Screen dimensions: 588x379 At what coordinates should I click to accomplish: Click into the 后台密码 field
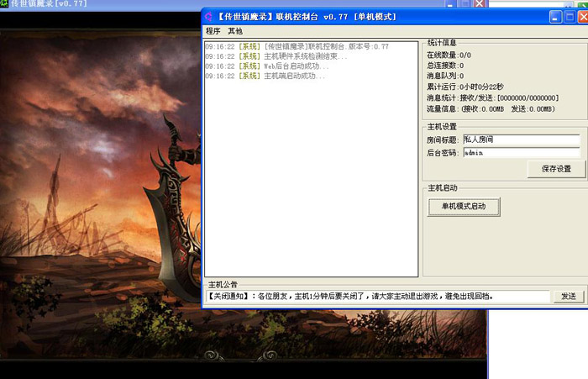tap(520, 153)
